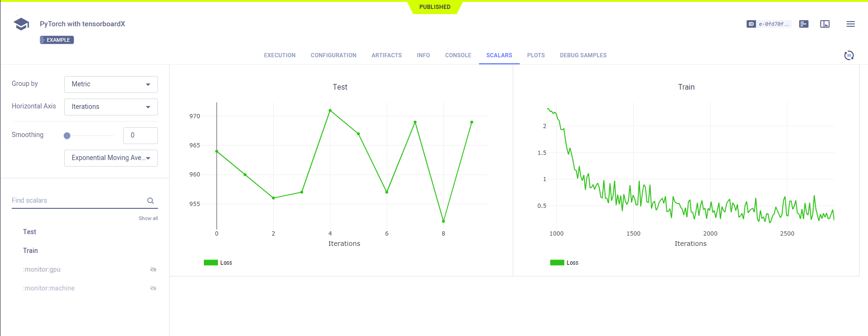
Task: Select the Train scalar in list
Action: [30, 251]
